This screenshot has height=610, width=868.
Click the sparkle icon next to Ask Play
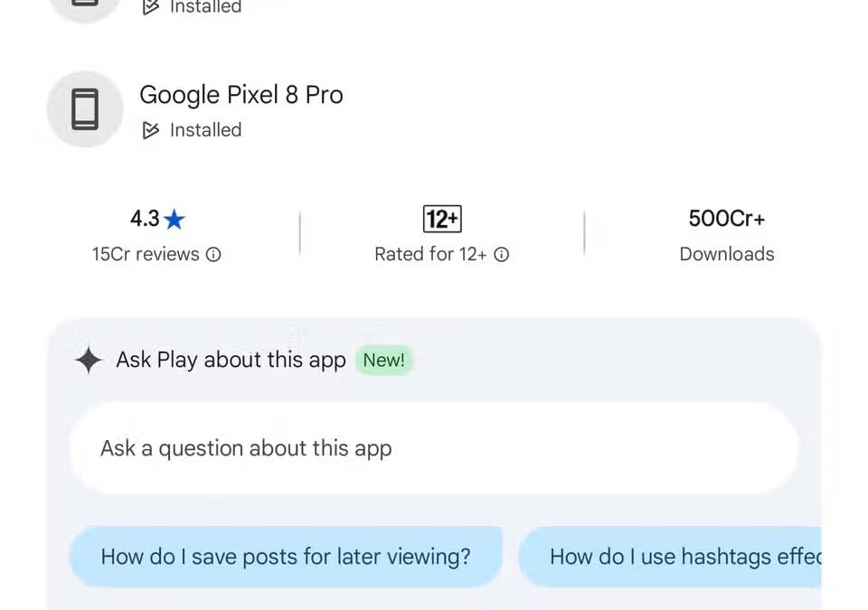coord(88,360)
